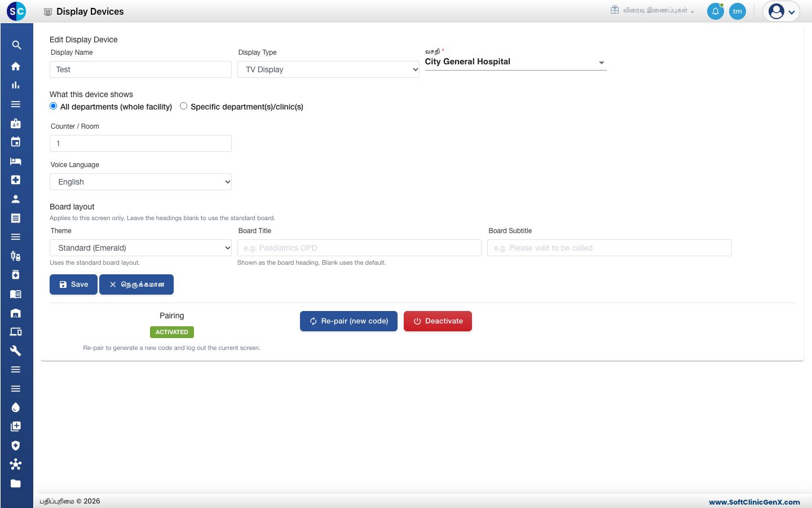Open the ID badge sidebar icon
Viewport: 812px width, 508px height.
coord(16,123)
